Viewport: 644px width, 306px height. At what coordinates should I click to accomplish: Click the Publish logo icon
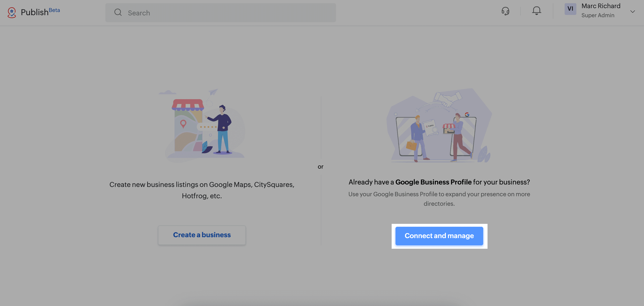(12, 12)
